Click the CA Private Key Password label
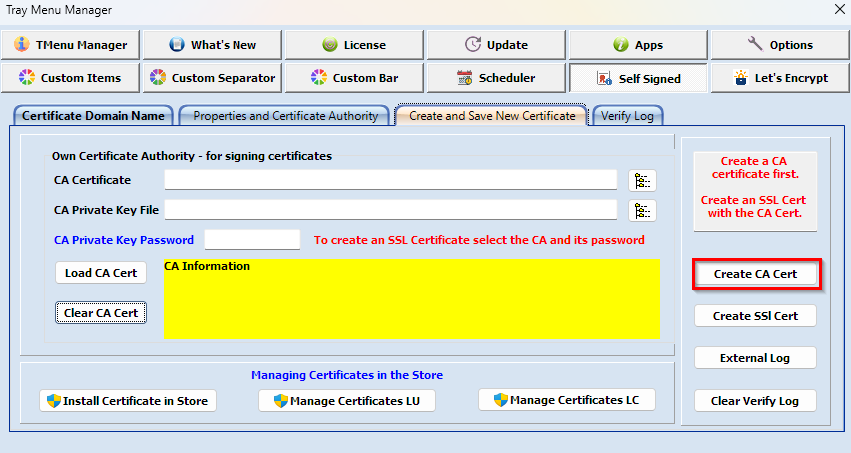This screenshot has height=453, width=851. coord(124,240)
